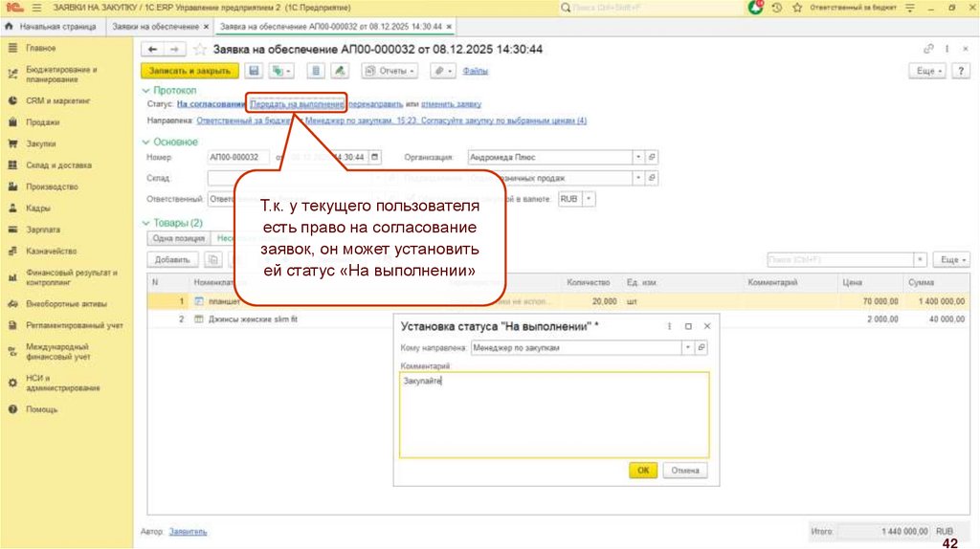Open the create-based-on dropdown in toolbar
This screenshot has height=549, width=980.
281,71
